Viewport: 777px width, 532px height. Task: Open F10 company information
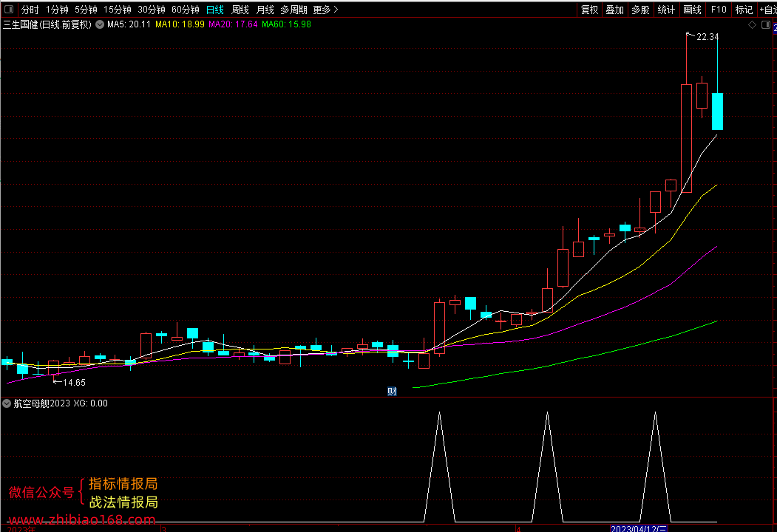pos(718,10)
